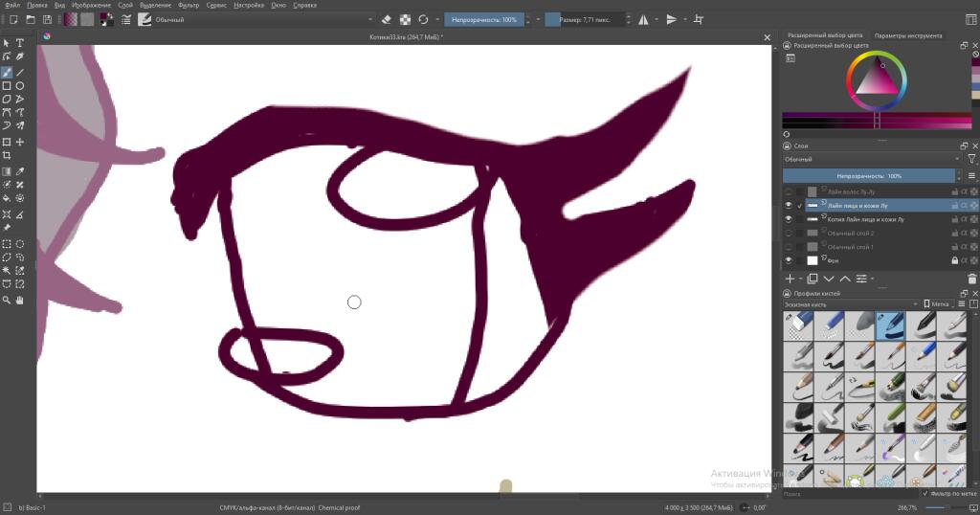
Task: Select the Rectangular Selection tool
Action: [x=7, y=244]
